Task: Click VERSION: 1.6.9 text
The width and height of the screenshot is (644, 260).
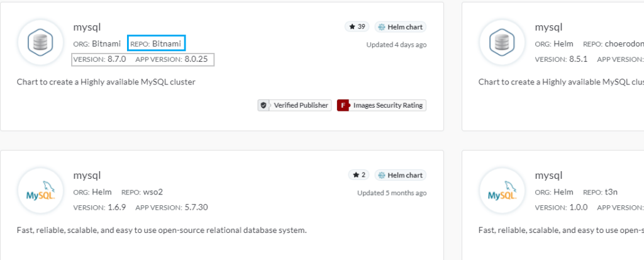Action: coord(99,207)
